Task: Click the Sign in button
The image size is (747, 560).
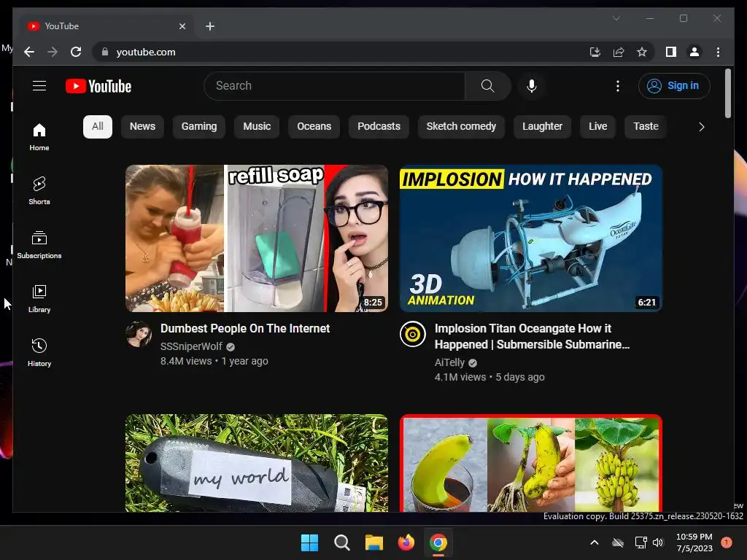Action: [674, 86]
